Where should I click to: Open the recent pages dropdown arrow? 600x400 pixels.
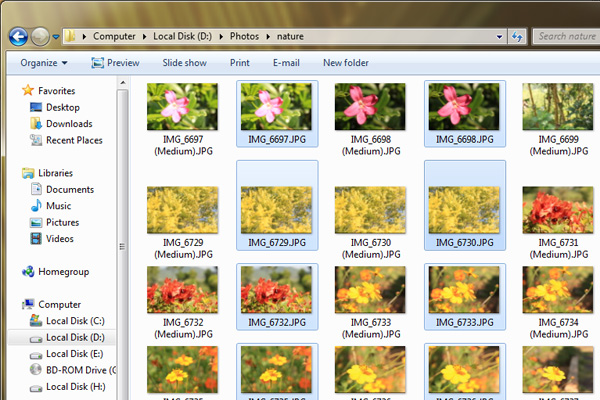[x=56, y=37]
